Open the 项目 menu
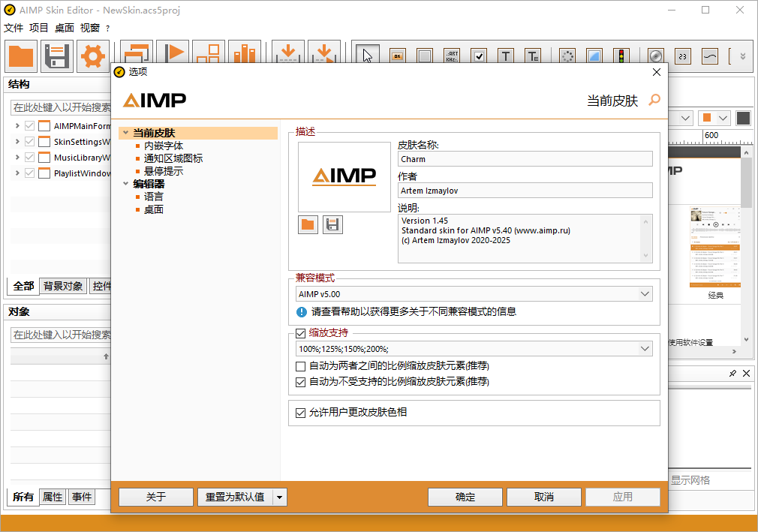Viewport: 758px width, 532px height. [x=38, y=26]
